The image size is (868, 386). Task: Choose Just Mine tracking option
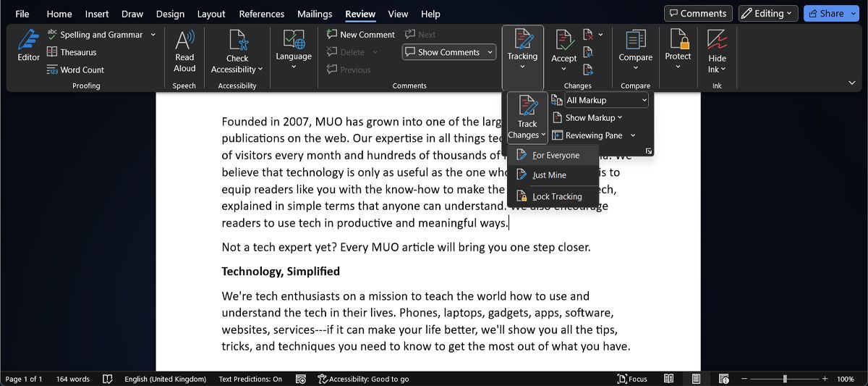coord(553,175)
